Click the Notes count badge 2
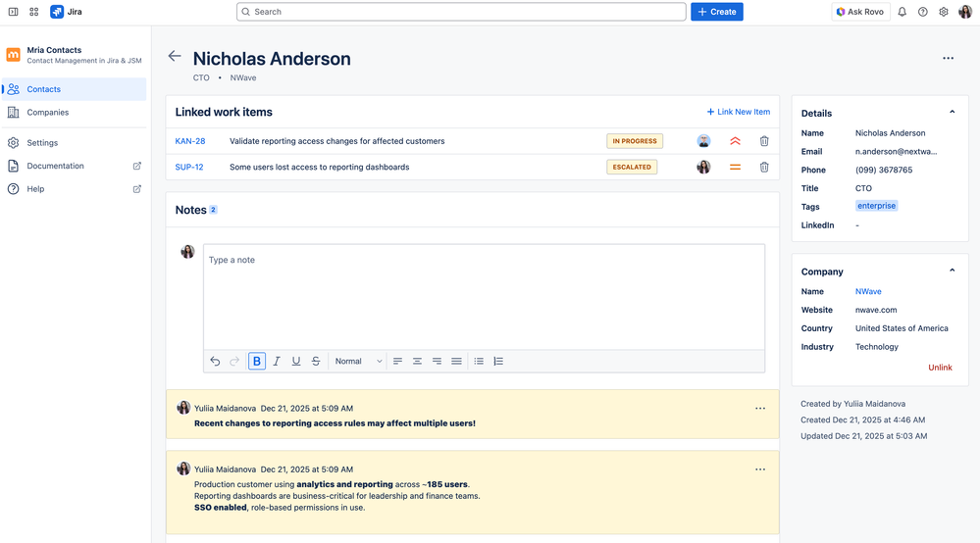This screenshot has height=543, width=980. [x=213, y=210]
